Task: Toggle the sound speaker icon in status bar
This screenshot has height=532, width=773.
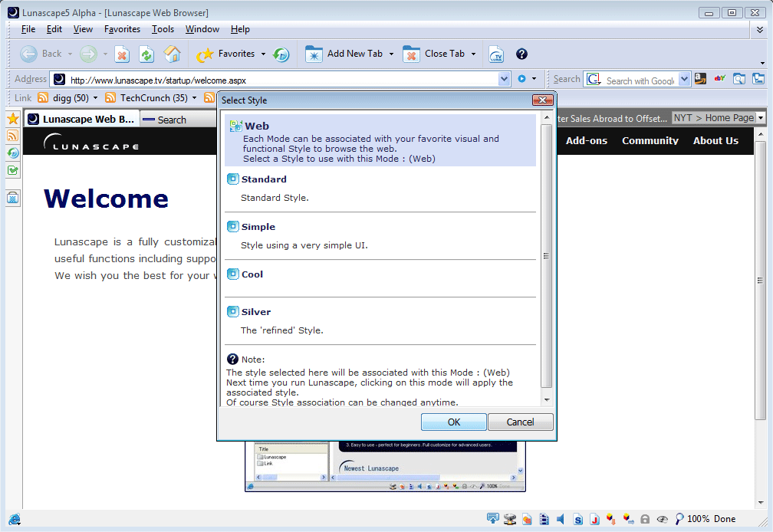Action: tap(561, 519)
